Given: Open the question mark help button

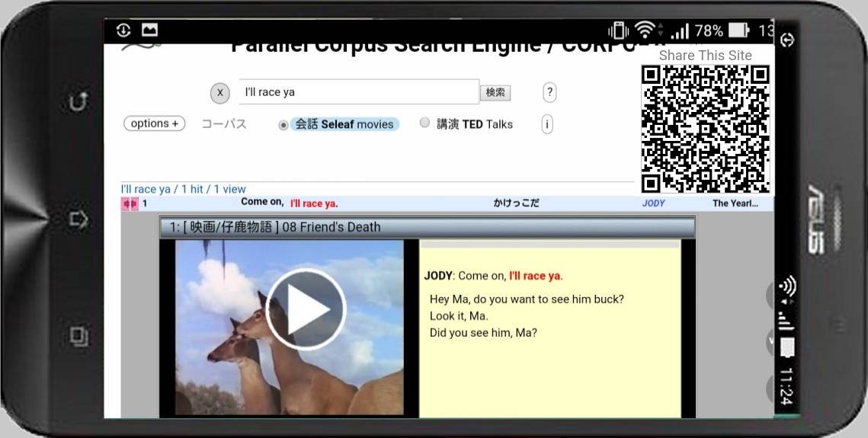Looking at the screenshot, I should (549, 93).
